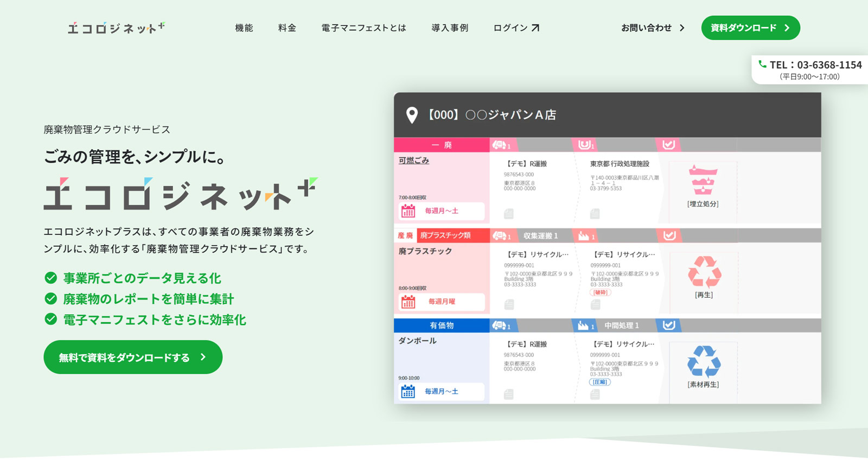
Task: Select the 産廃 廃プラスチック類 tab
Action: (x=441, y=235)
